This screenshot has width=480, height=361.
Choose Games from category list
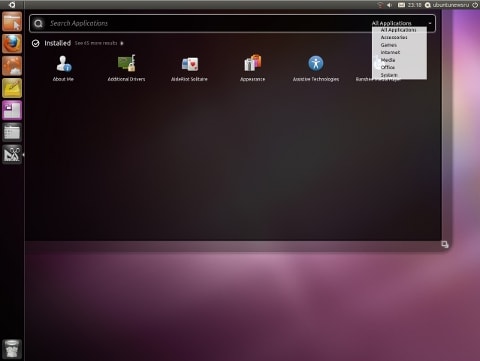[389, 45]
